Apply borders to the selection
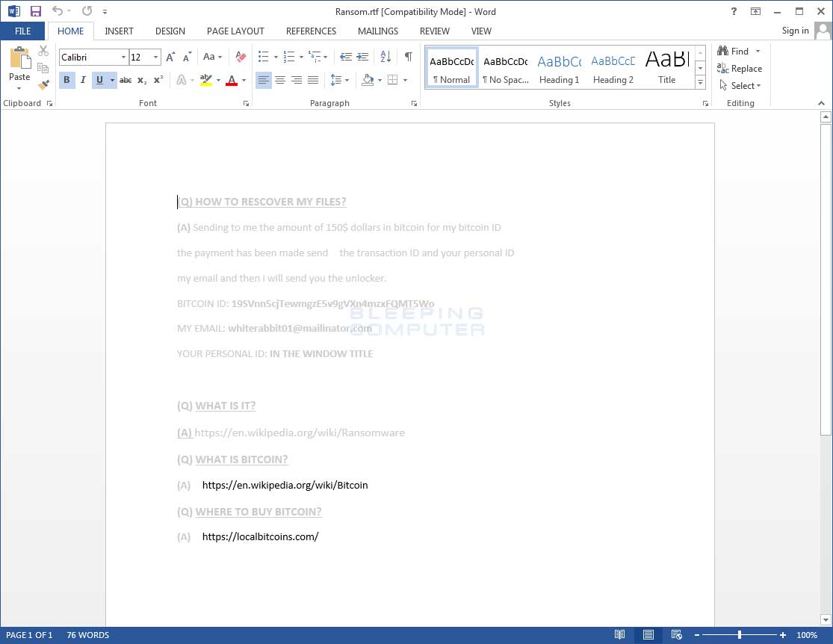The image size is (833, 644). (393, 80)
